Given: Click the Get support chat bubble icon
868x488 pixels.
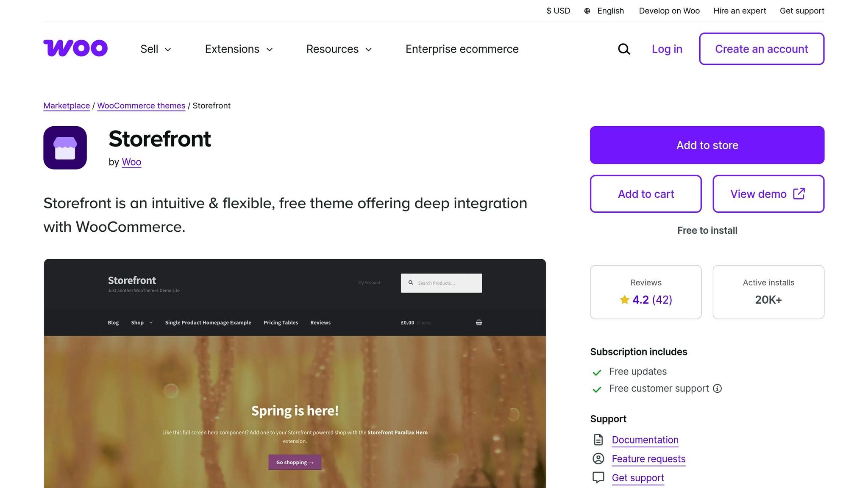Looking at the screenshot, I should click(598, 478).
